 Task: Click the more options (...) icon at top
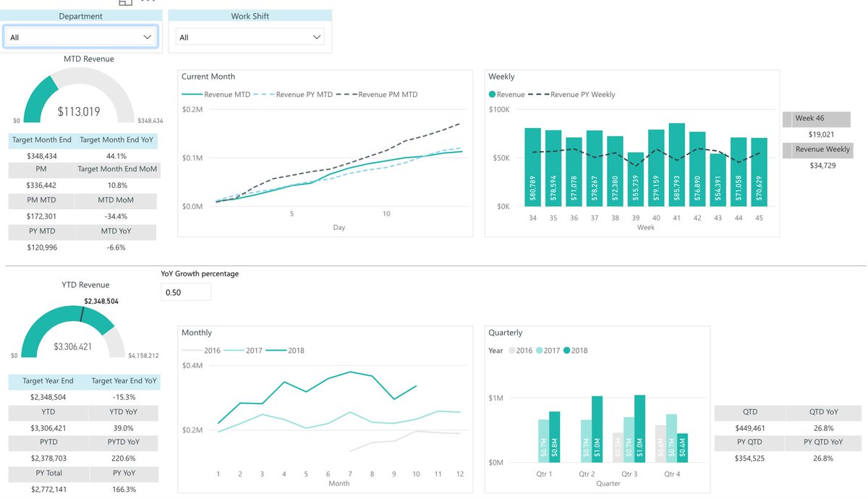pos(148,3)
